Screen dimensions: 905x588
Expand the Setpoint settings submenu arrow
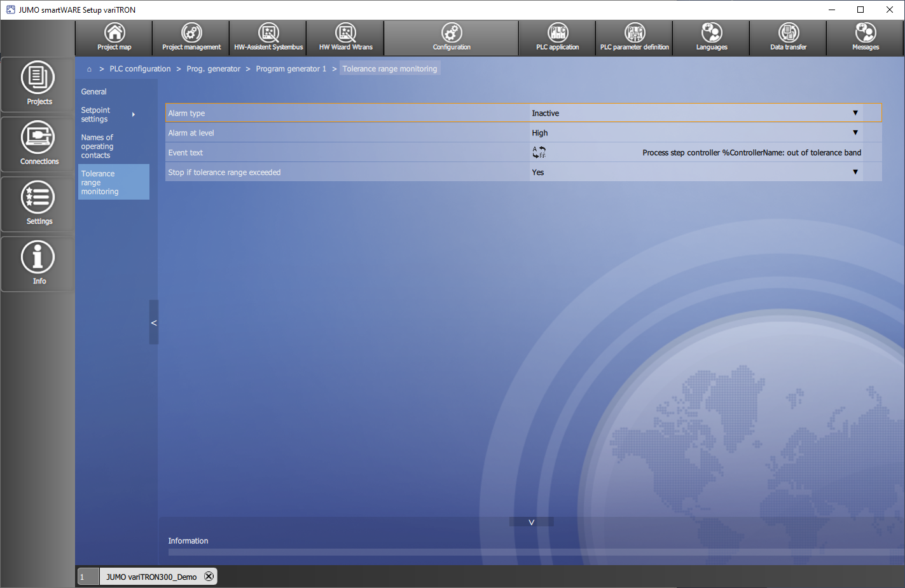click(134, 114)
